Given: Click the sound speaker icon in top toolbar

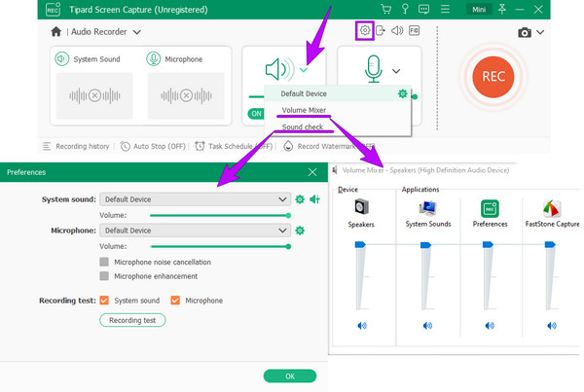Looking at the screenshot, I should click(397, 30).
